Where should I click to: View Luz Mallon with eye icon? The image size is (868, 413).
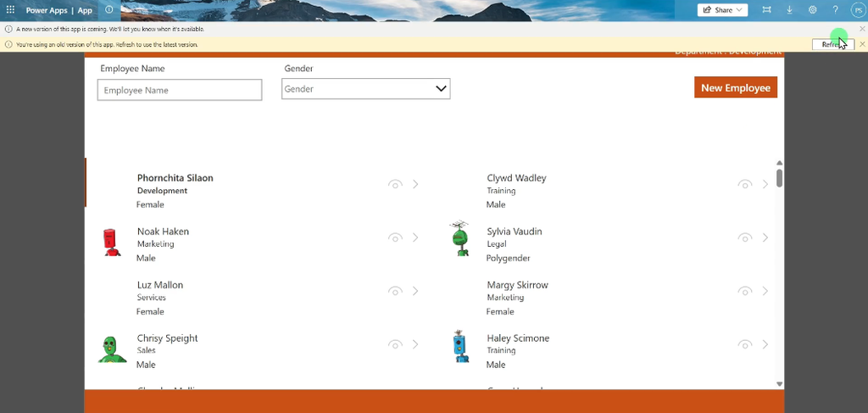(395, 291)
